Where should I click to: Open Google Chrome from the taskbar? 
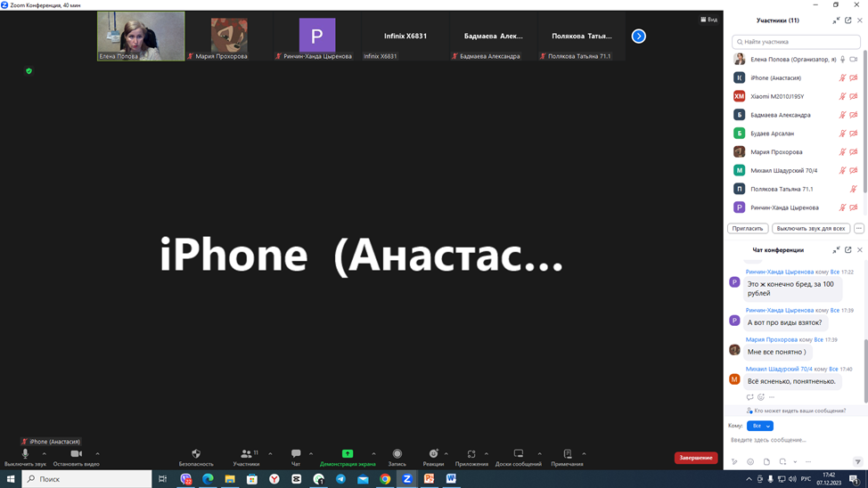point(385,479)
